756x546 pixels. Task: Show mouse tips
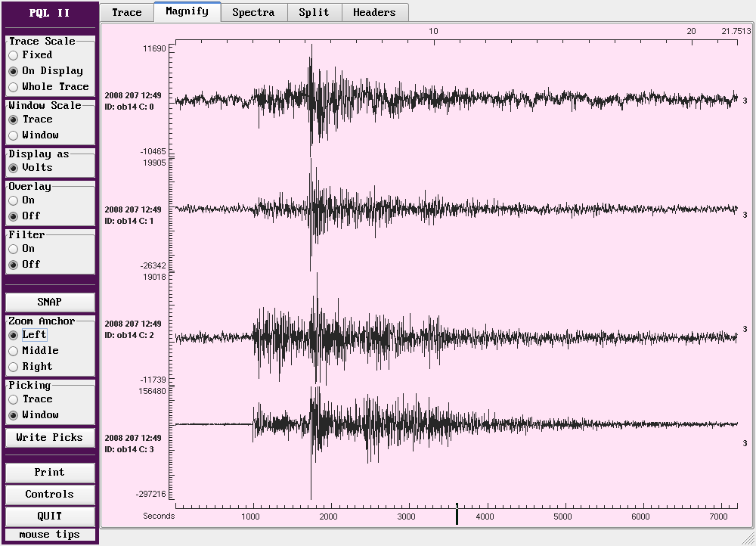click(x=50, y=535)
